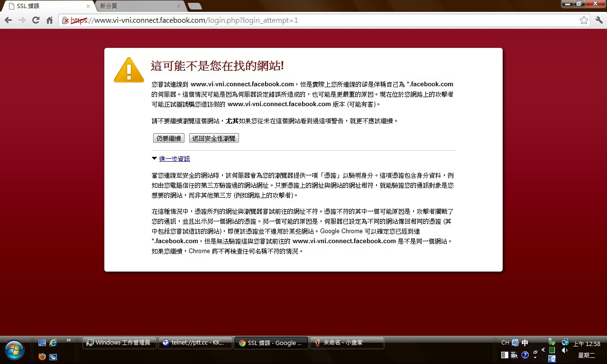Viewport: 607px width, 364px height.
Task: Switch to the SSL 錯誤 tab
Action: pos(47,6)
